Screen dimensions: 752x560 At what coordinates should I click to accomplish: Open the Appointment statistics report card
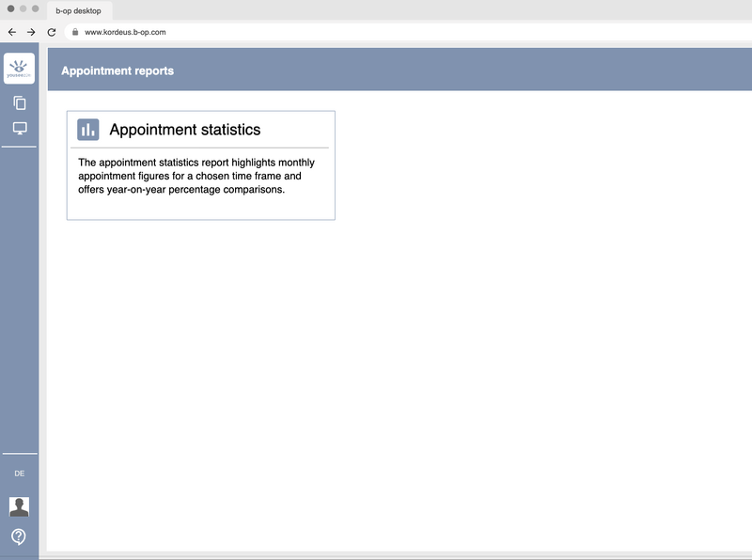tap(202, 164)
